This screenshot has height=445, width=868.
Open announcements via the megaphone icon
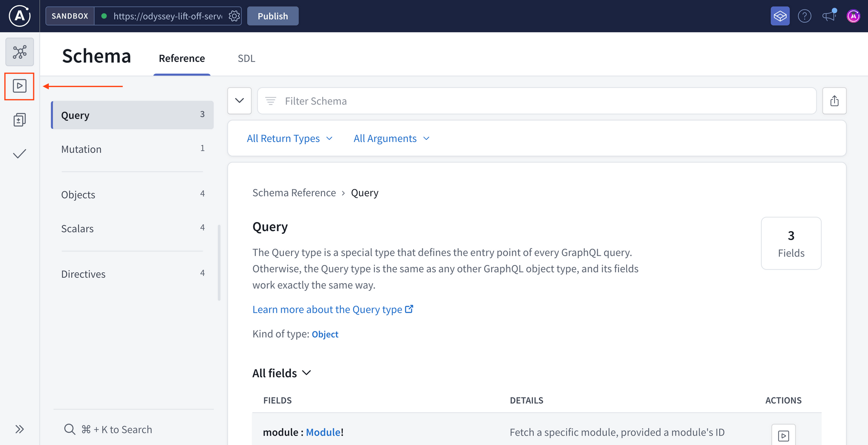point(829,16)
